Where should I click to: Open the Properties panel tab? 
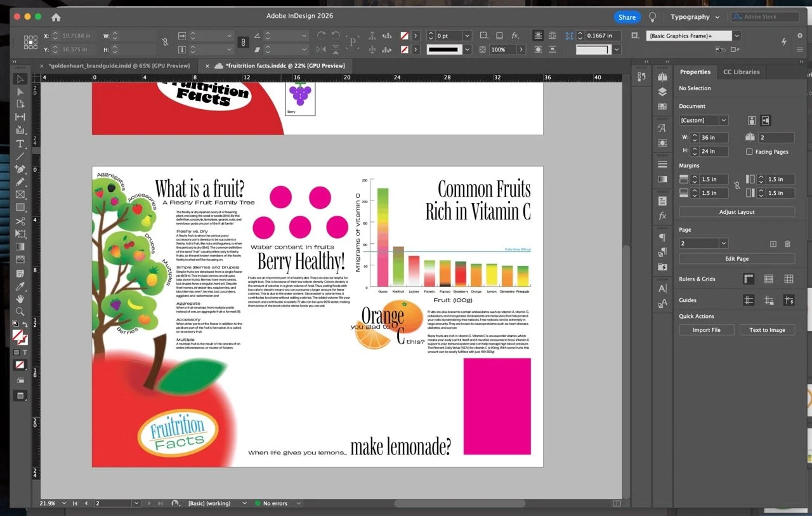pyautogui.click(x=695, y=72)
